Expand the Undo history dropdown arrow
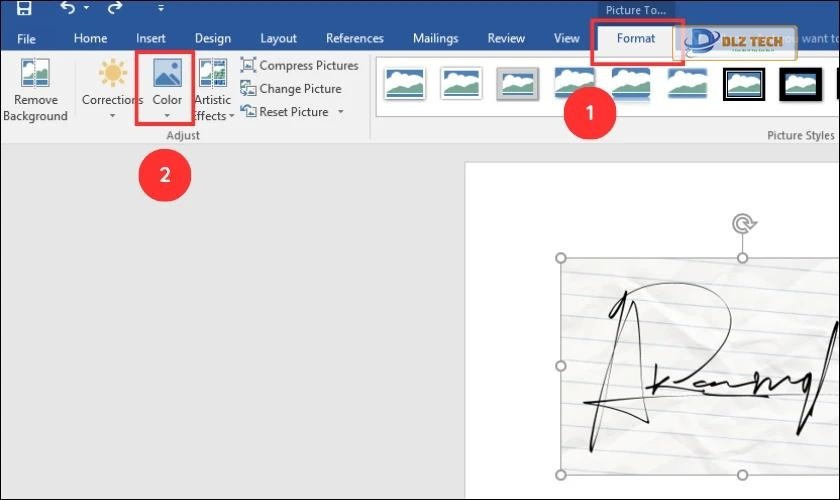Image resolution: width=840 pixels, height=500 pixels. 88,9
